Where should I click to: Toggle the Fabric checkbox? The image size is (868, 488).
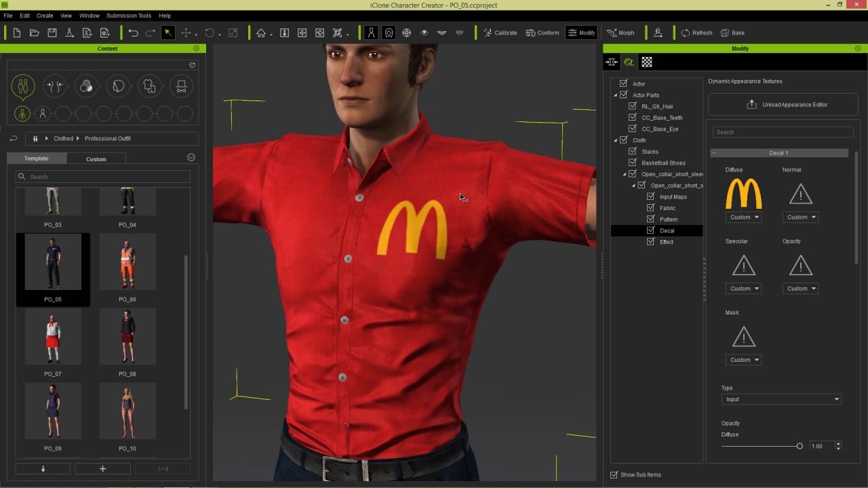[x=651, y=208]
